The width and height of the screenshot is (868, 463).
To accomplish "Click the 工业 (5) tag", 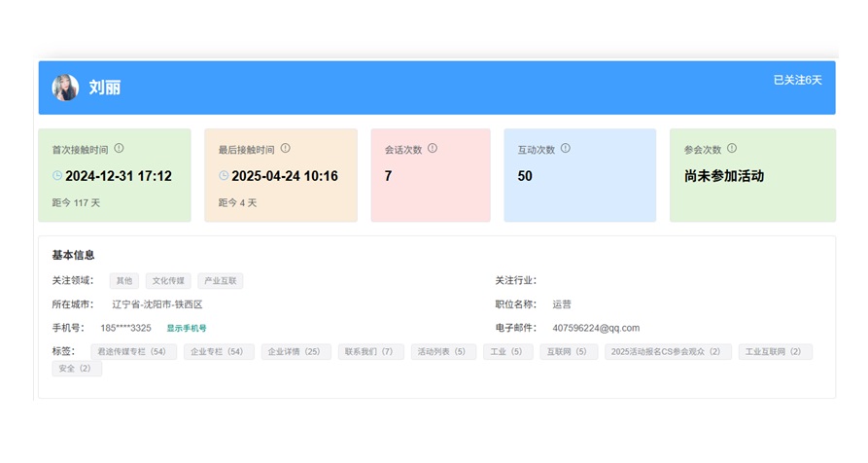I will [x=508, y=352].
